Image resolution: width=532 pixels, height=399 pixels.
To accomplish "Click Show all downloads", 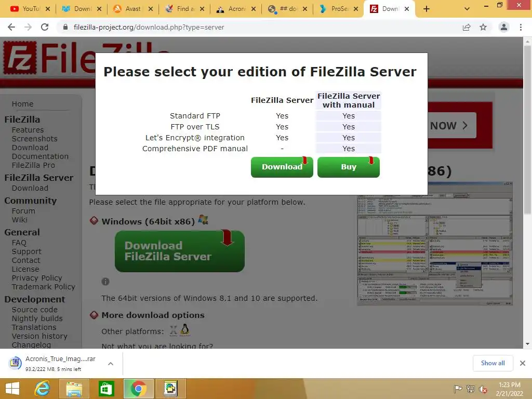I will point(493,363).
